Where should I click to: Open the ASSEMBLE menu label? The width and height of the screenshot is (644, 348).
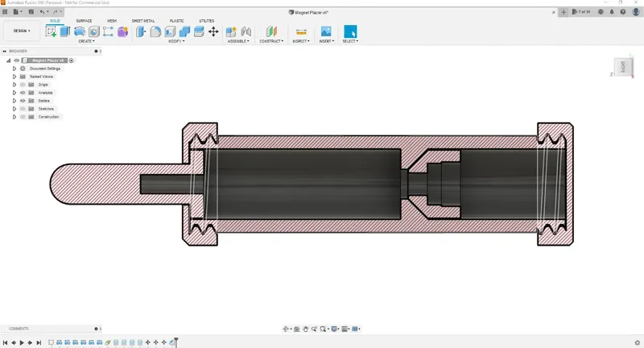click(238, 41)
